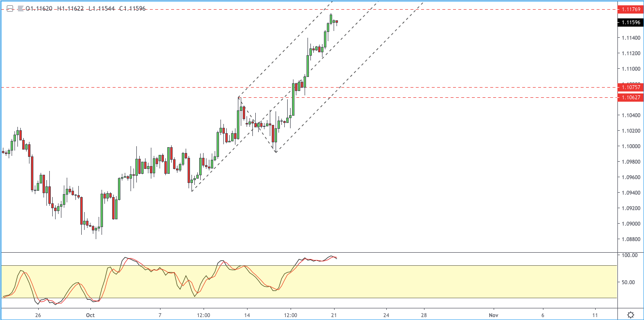644x320 pixels.
Task: Click the 1.10400 price axis label
Action: (631, 115)
